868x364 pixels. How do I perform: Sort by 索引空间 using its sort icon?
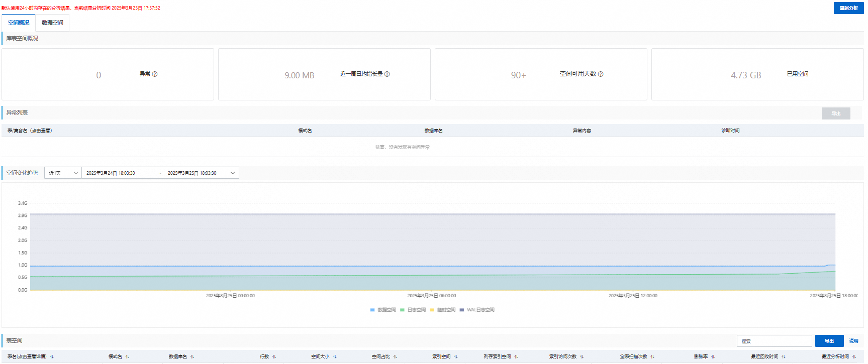click(455, 357)
